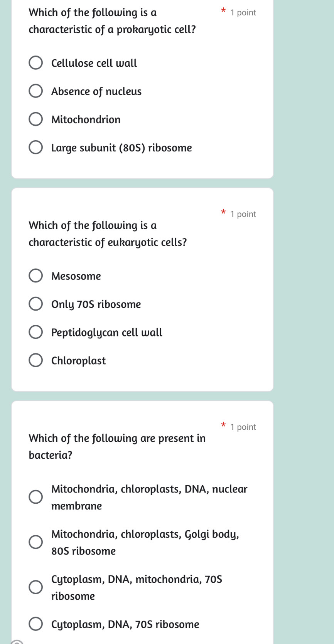
Task: Select Mitochondria, chloroplasts, DNA, nuclear membrane option
Action: [35, 497]
